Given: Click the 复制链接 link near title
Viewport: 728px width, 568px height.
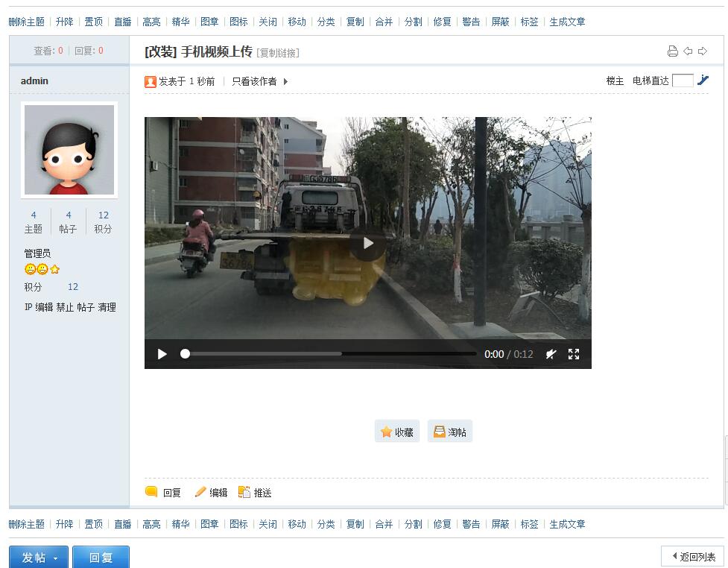Looking at the screenshot, I should pos(278,53).
